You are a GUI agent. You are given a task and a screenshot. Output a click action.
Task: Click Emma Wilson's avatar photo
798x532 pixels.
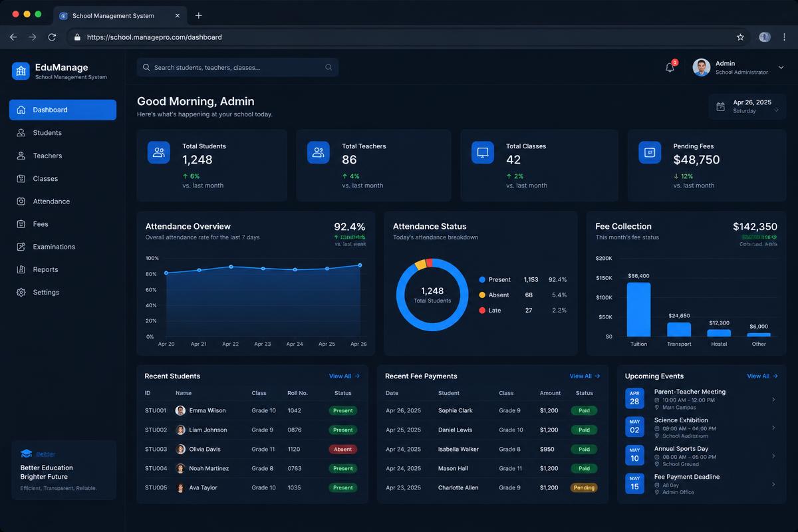(180, 411)
